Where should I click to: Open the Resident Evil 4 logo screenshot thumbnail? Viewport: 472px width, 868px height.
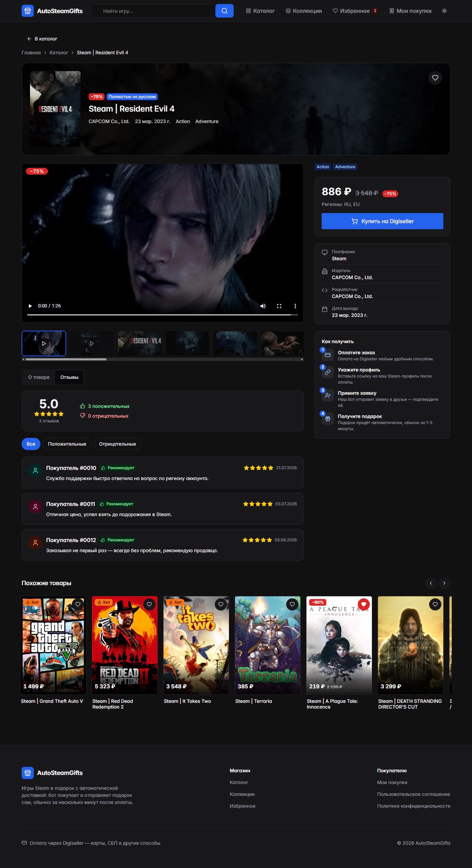click(140, 343)
